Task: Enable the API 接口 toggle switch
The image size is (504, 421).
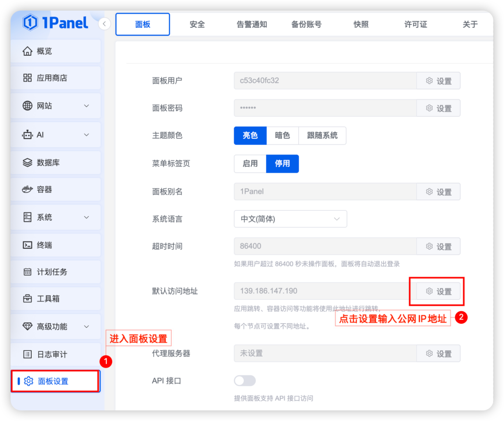Action: click(x=245, y=381)
